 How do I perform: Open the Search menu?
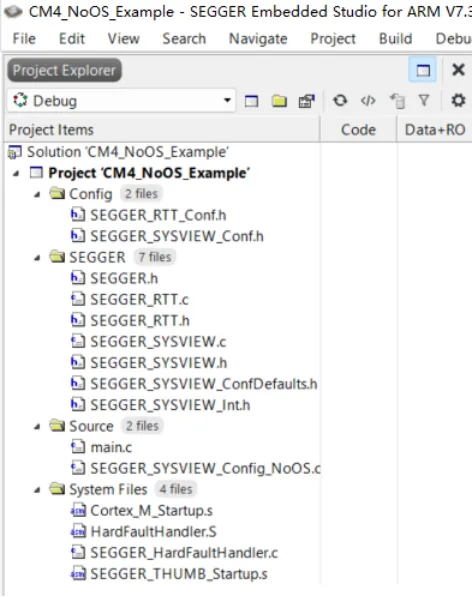point(184,38)
